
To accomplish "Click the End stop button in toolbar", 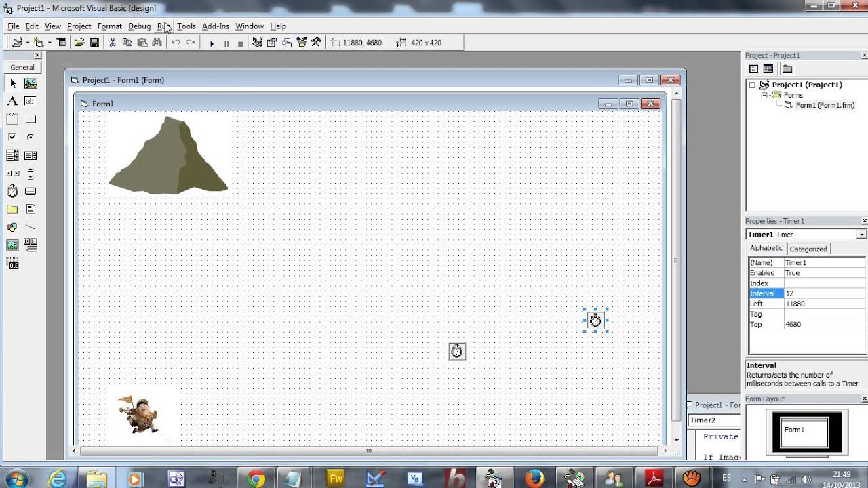I will pos(240,43).
